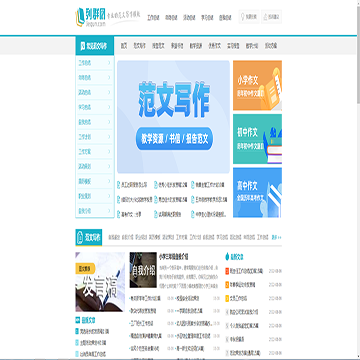
Task: Click the 教学资源 / 书信 / 报告范文 pill button
Action: (174, 138)
